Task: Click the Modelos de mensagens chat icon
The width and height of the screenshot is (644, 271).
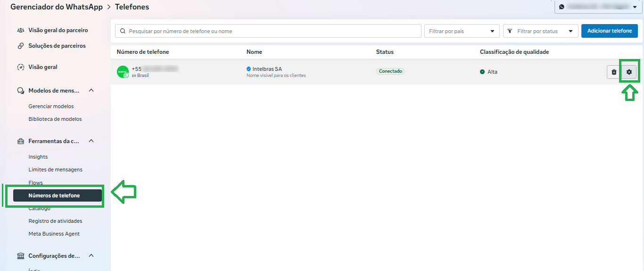Action: [x=21, y=91]
